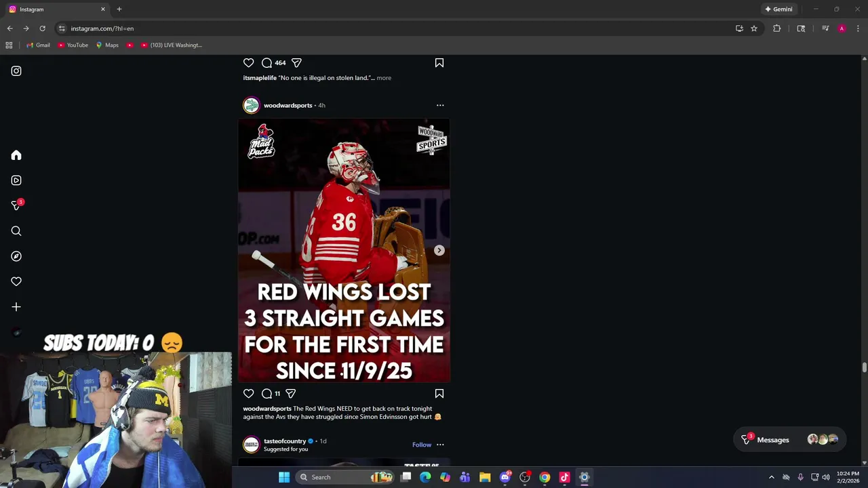Follow tasteofcountry account
Screen dimensions: 868x488
point(422,445)
